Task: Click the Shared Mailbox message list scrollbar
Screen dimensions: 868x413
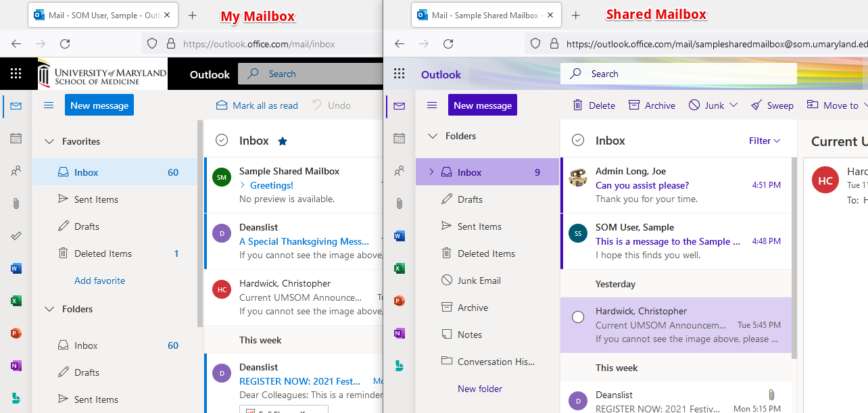Action: pyautogui.click(x=794, y=257)
